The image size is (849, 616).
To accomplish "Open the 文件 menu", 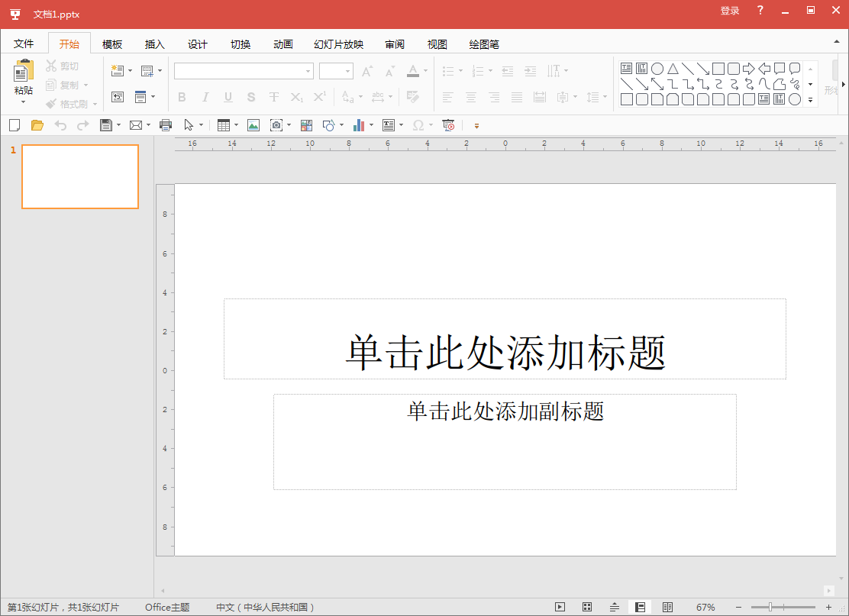I will [x=24, y=44].
